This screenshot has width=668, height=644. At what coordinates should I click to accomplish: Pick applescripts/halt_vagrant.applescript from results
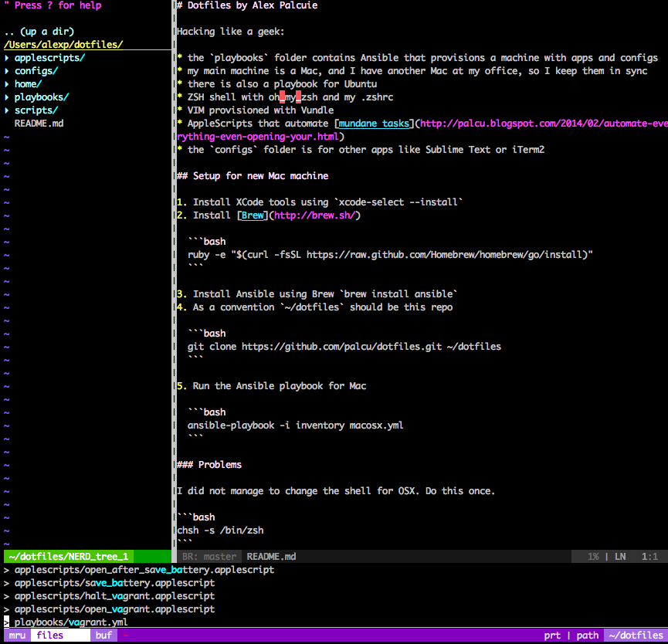[114, 596]
